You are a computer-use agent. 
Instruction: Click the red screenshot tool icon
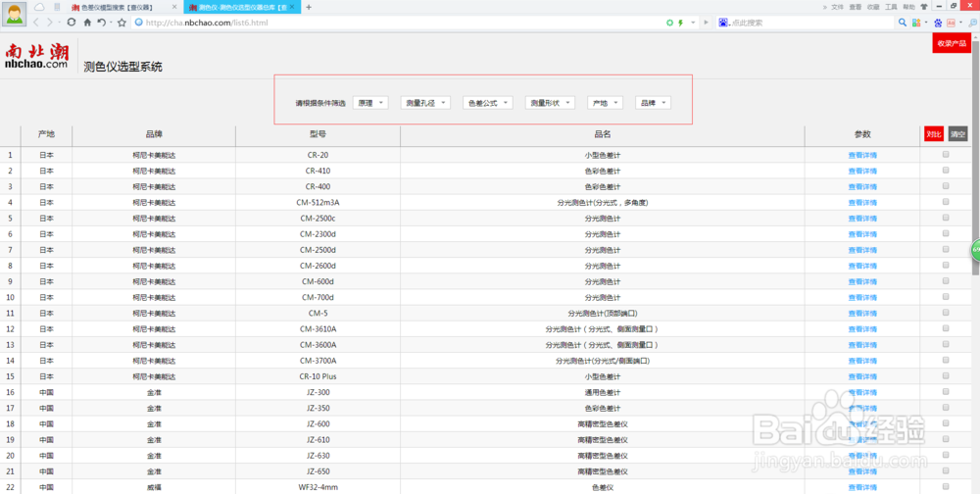tap(951, 23)
